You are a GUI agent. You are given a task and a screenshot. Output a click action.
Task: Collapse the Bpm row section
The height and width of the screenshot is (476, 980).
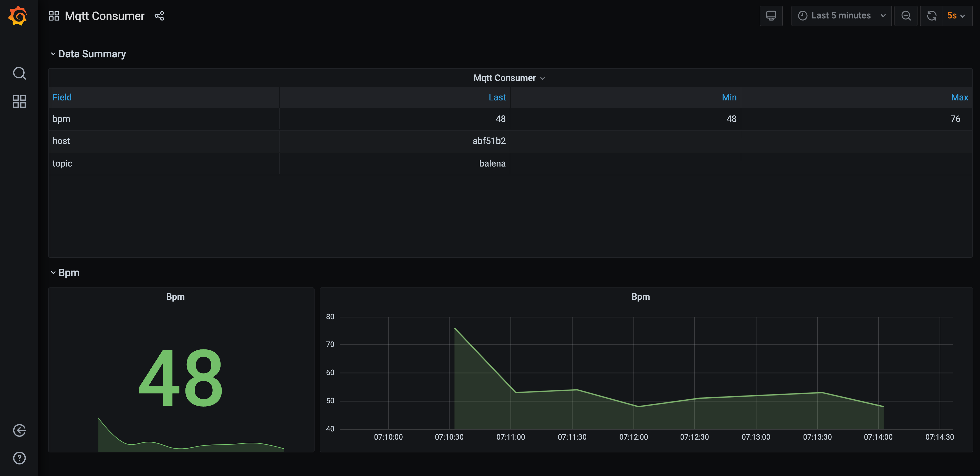point(68,273)
